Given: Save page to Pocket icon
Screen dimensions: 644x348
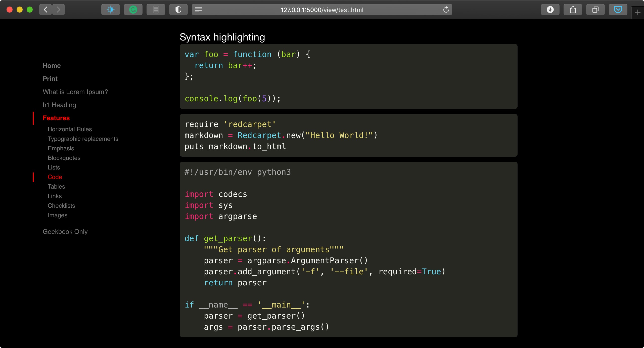Looking at the screenshot, I should (x=618, y=10).
